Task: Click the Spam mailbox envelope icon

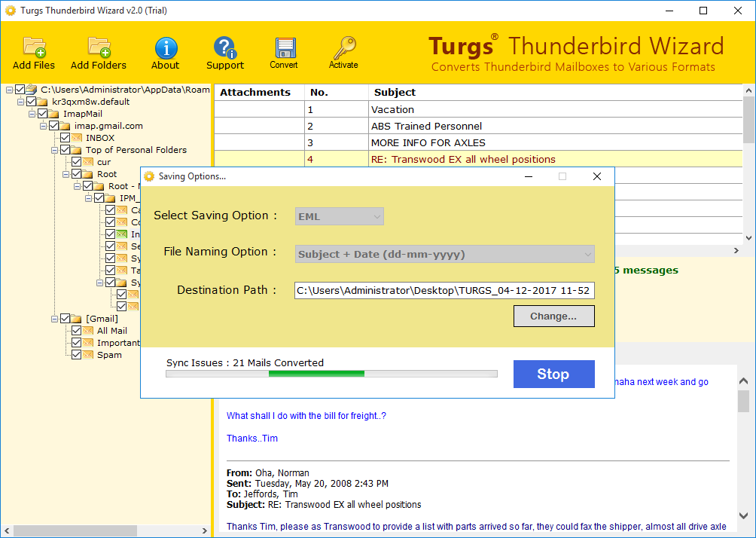Action: point(87,355)
